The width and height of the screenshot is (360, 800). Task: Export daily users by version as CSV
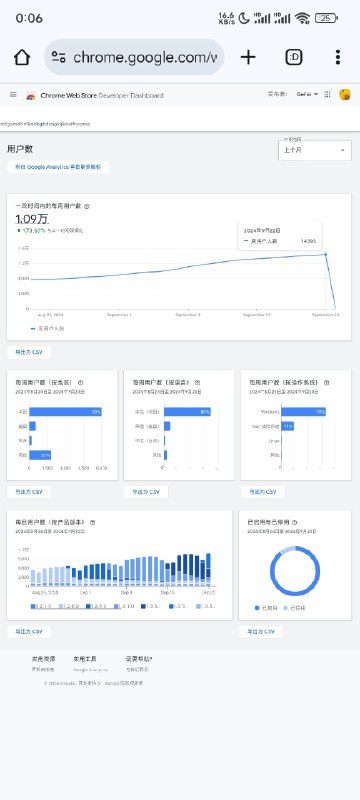point(29,632)
